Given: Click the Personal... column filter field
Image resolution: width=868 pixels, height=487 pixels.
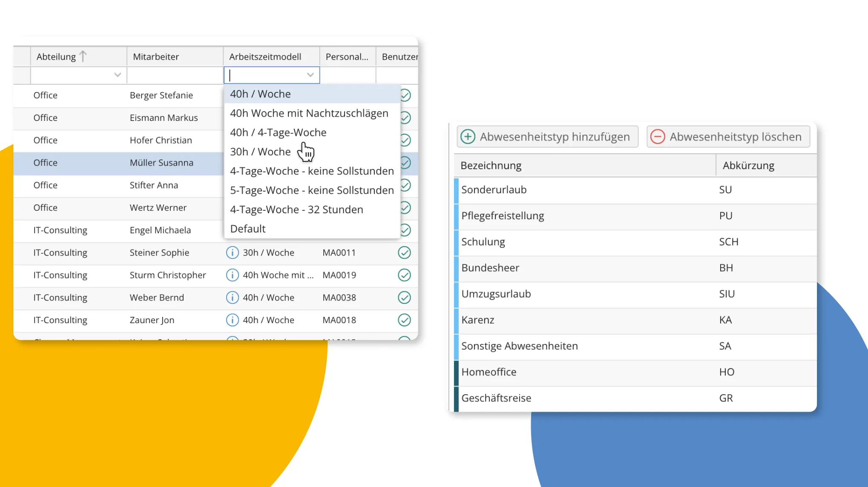Looking at the screenshot, I should [x=348, y=75].
